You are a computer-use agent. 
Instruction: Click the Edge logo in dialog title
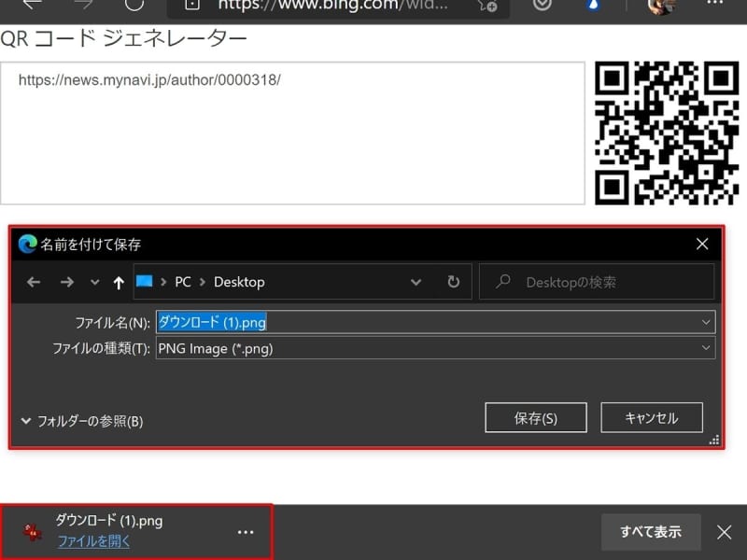27,244
